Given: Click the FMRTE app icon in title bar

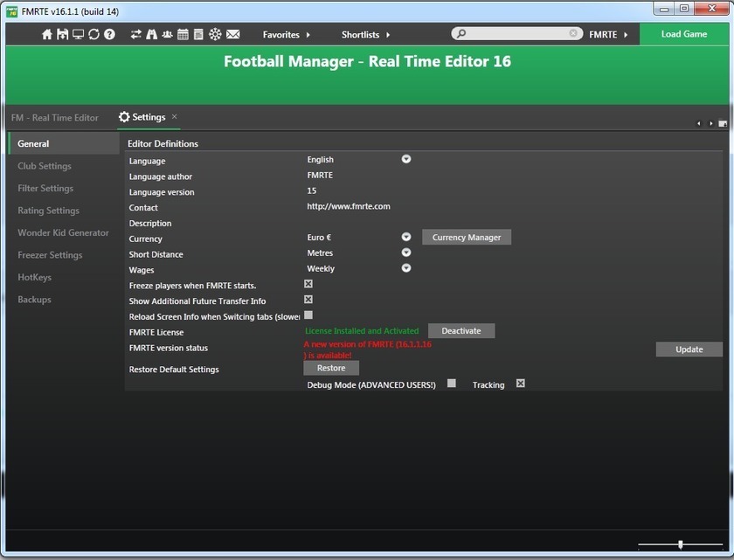Looking at the screenshot, I should coord(11,10).
